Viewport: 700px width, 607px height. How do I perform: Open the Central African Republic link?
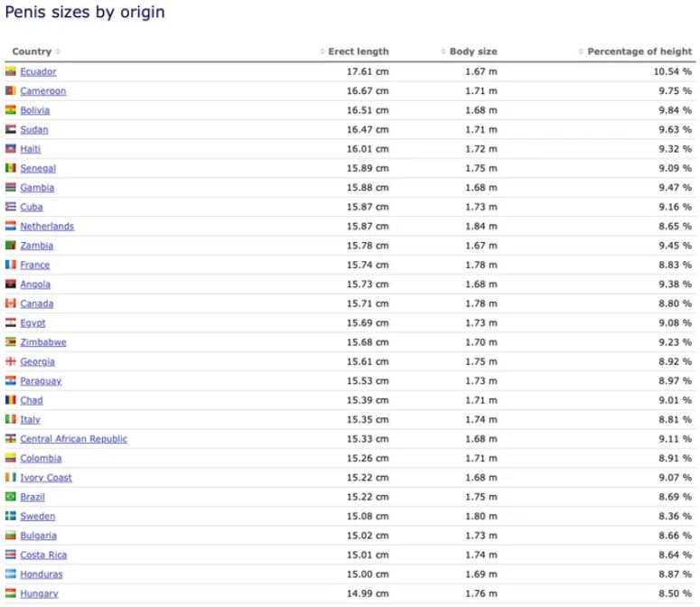pyautogui.click(x=74, y=439)
